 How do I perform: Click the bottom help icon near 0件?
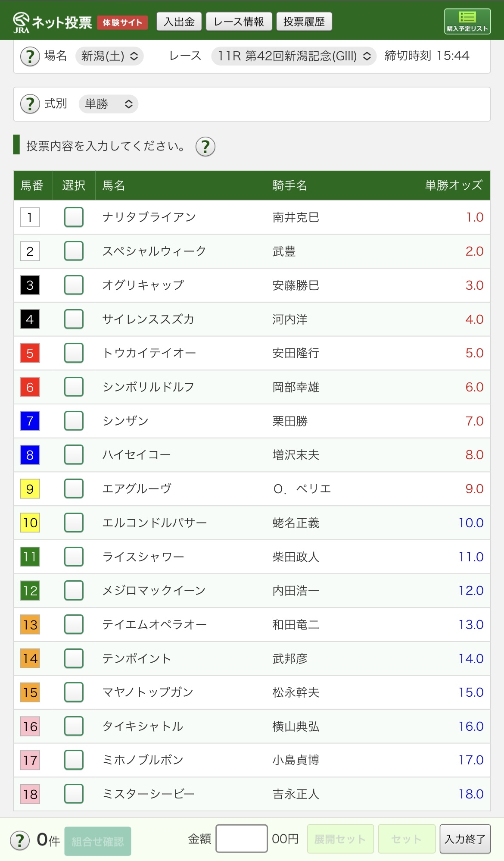[20, 840]
